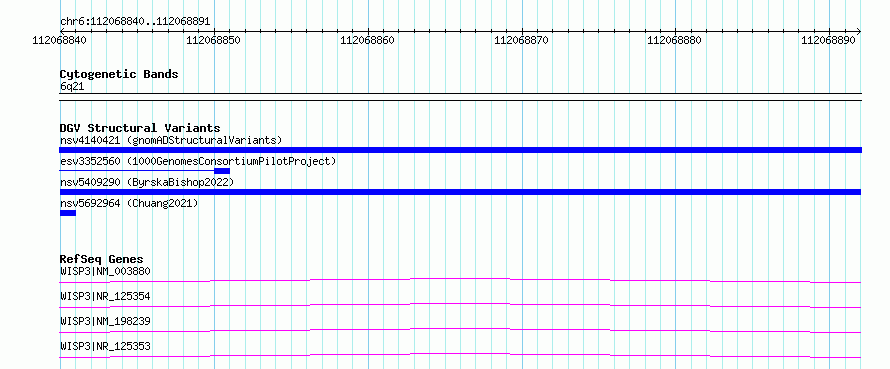Click the magenta WISP3|NR_125353 intron line
Viewport: 890px width, 369px height.
(460, 355)
